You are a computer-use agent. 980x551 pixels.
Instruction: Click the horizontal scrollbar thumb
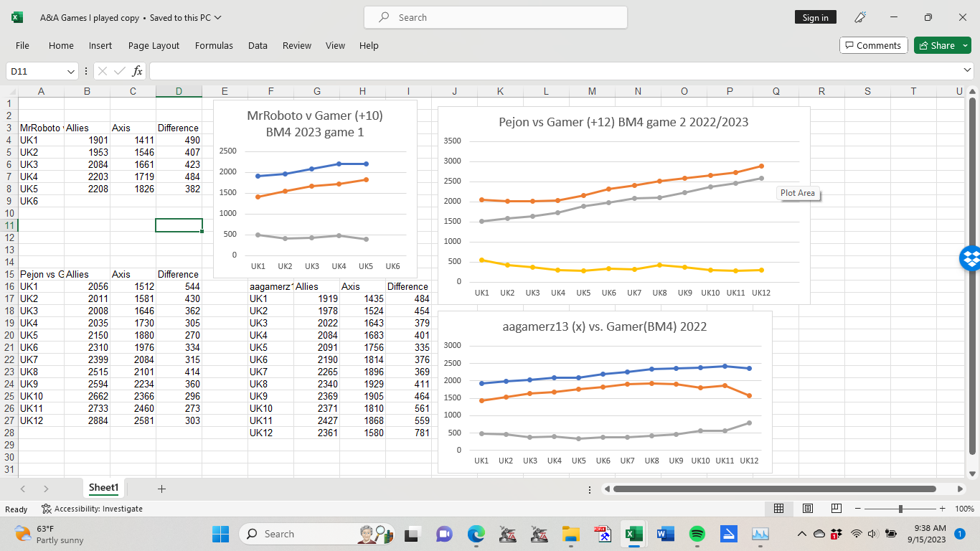[774, 489]
